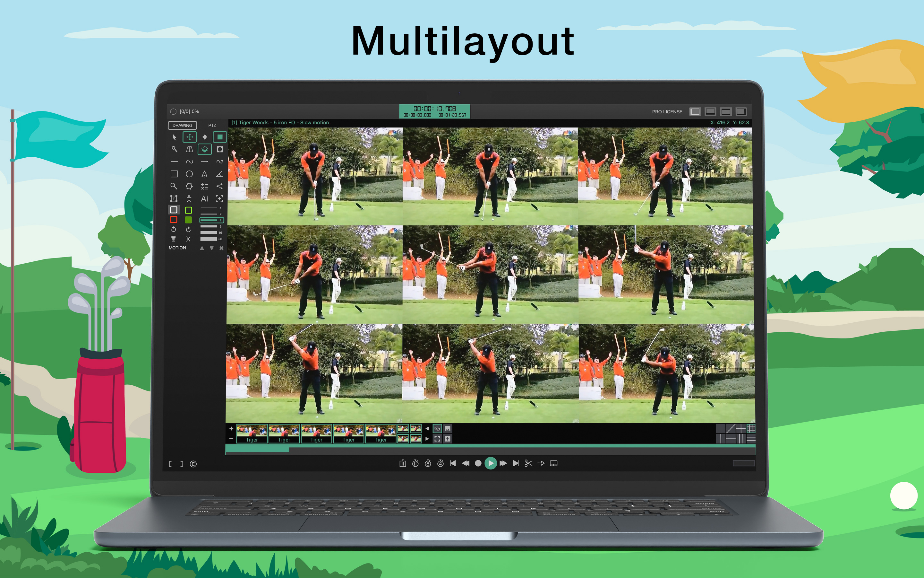Switch to the PTZ tab

tap(212, 125)
